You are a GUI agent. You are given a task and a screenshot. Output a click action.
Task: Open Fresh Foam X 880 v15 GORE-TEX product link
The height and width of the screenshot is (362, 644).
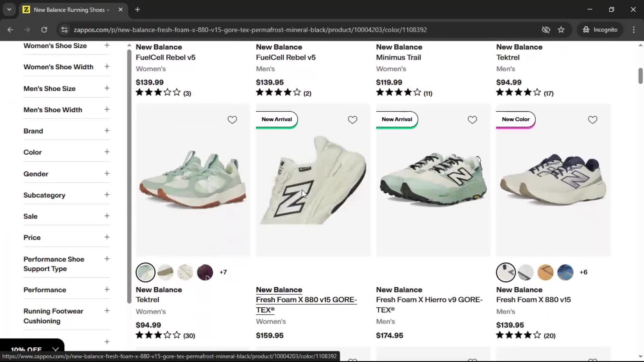tap(306, 305)
